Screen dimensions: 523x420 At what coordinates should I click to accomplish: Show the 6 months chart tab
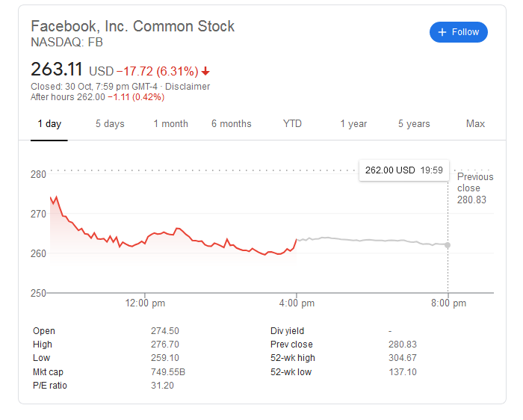coord(232,124)
